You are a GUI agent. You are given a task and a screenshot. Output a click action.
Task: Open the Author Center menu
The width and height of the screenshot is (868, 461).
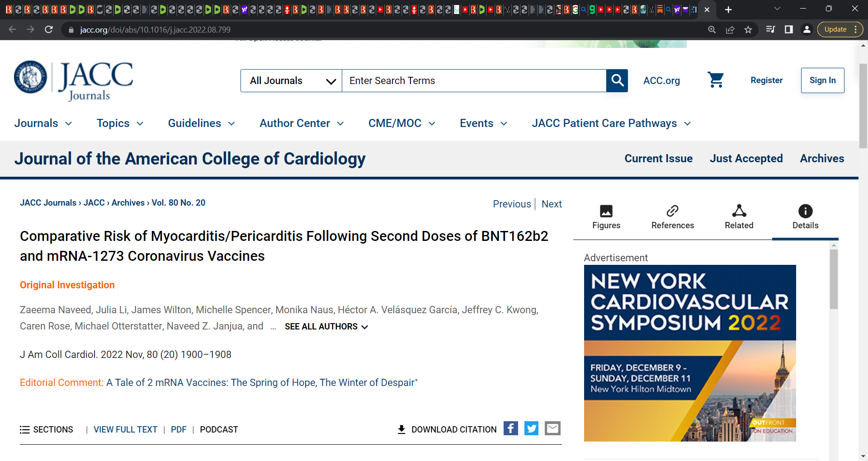301,123
